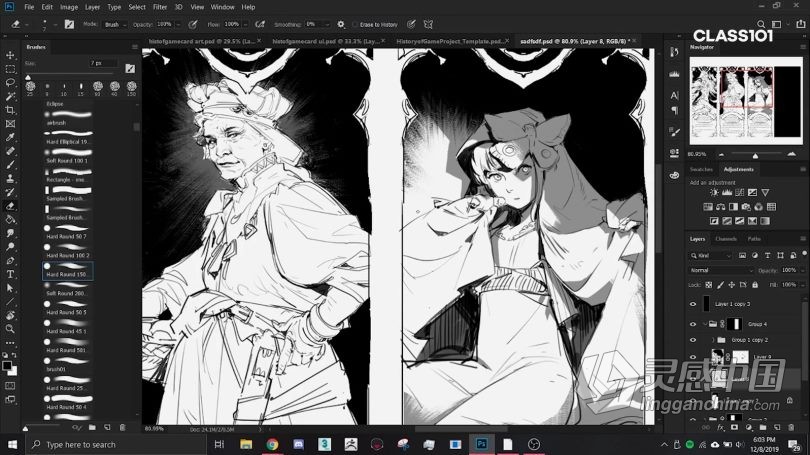810x455 pixels.
Task: Select the Pen tool
Action: pyautogui.click(x=10, y=260)
